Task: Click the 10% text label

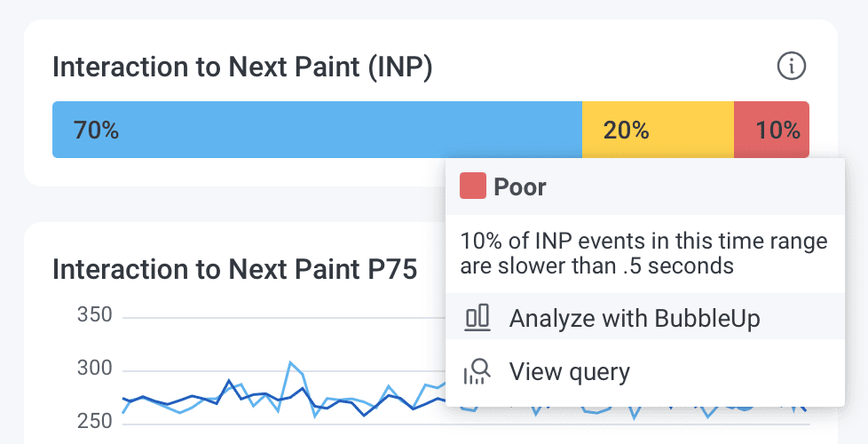Action: (x=778, y=131)
